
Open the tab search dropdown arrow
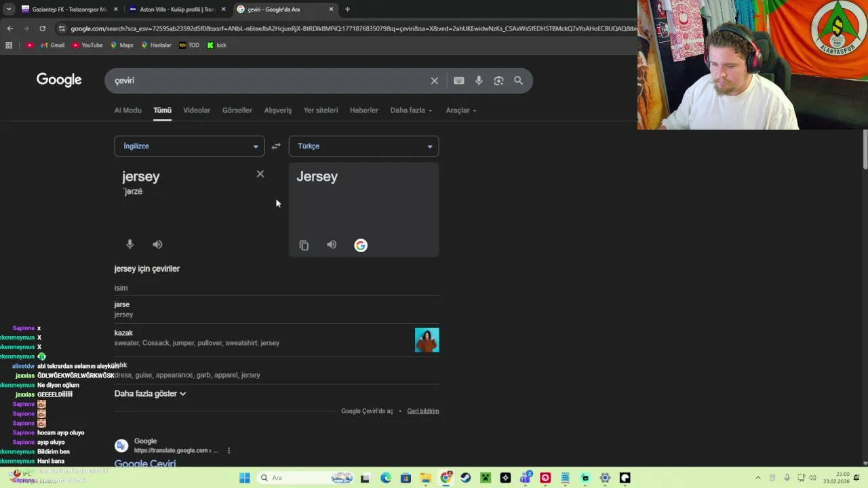click(9, 9)
